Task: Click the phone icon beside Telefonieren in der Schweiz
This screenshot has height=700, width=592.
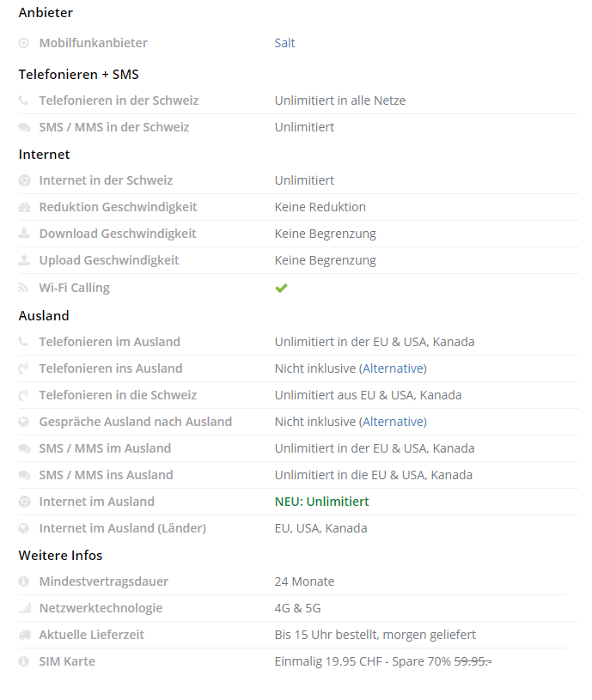Action: [23, 100]
